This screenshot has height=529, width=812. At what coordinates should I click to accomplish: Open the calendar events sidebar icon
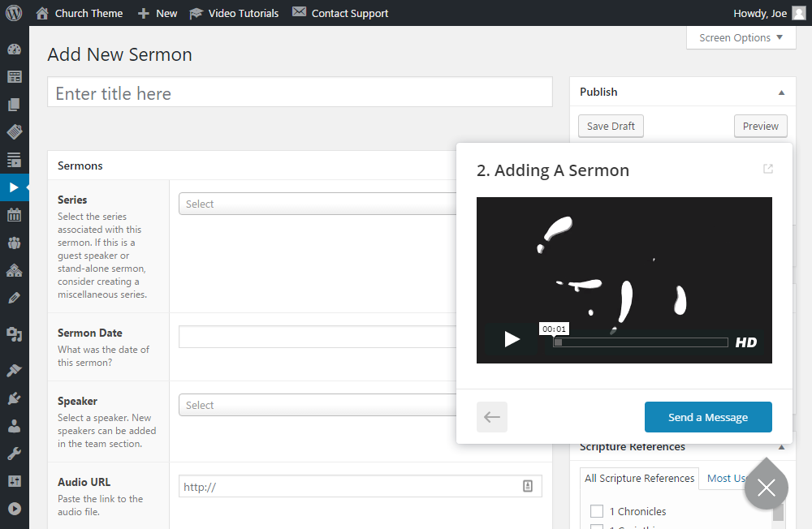click(14, 215)
